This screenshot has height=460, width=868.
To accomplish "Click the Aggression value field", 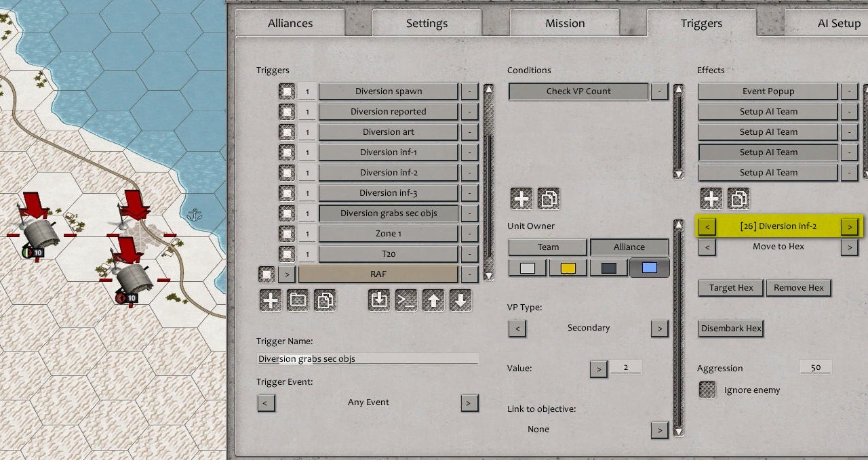I will 815,367.
